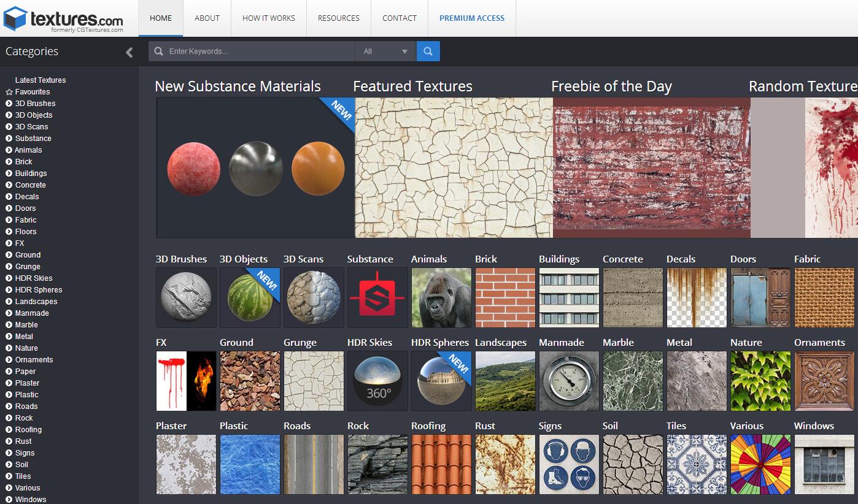Open the Ornaments carved wood thumbnail
The width and height of the screenshot is (858, 504).
tap(824, 381)
